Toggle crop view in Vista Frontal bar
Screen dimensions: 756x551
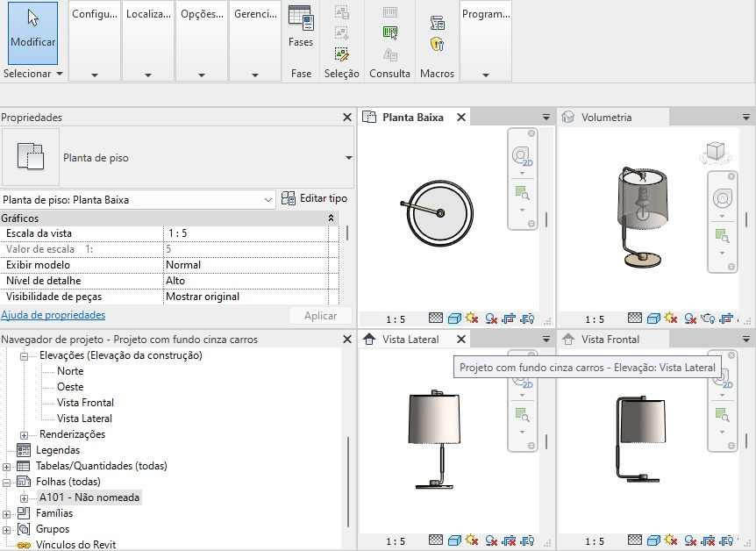click(x=707, y=541)
